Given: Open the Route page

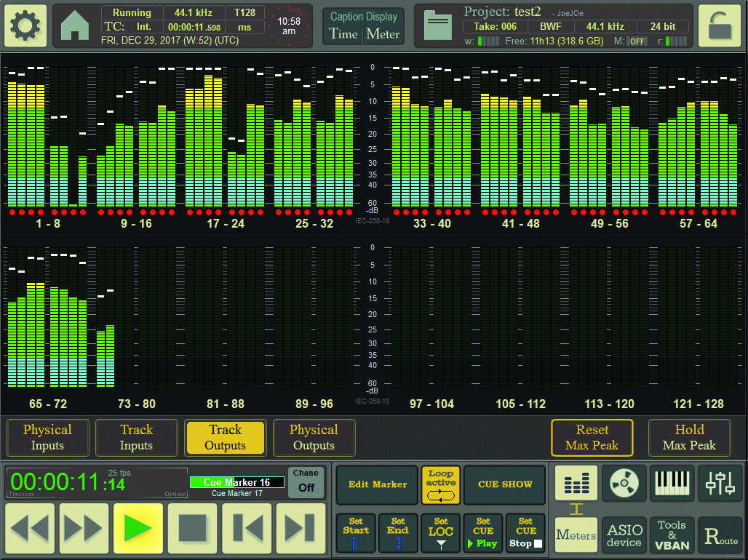Looking at the screenshot, I should click(720, 535).
